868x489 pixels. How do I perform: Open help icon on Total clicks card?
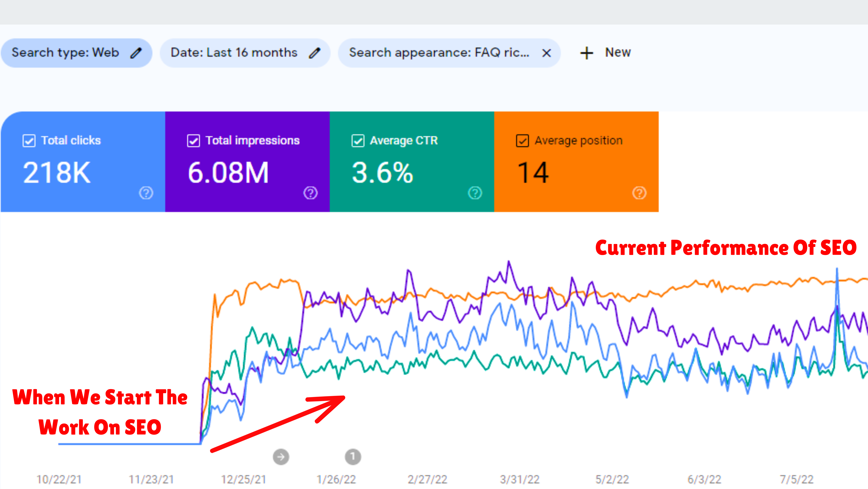146,193
